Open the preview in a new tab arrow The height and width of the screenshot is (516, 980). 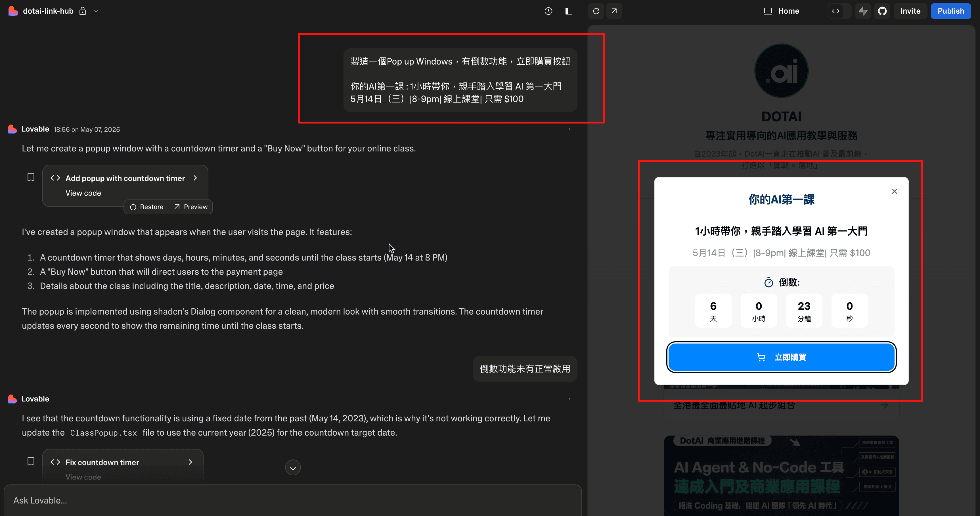point(614,11)
